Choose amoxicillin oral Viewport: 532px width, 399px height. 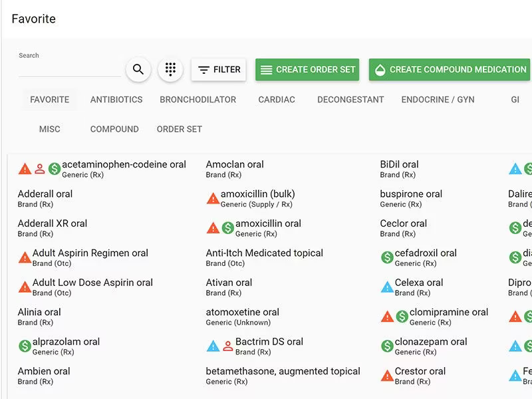pos(269,228)
